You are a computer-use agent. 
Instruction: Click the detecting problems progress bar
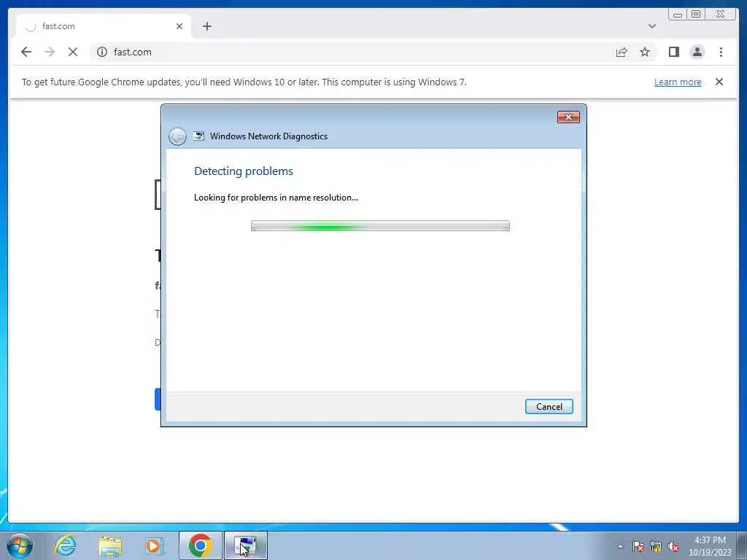(x=380, y=226)
